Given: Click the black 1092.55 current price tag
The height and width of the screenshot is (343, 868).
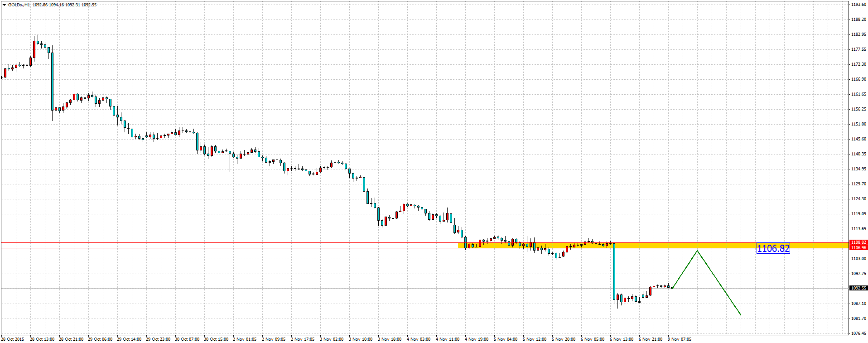Looking at the screenshot, I should click(858, 288).
